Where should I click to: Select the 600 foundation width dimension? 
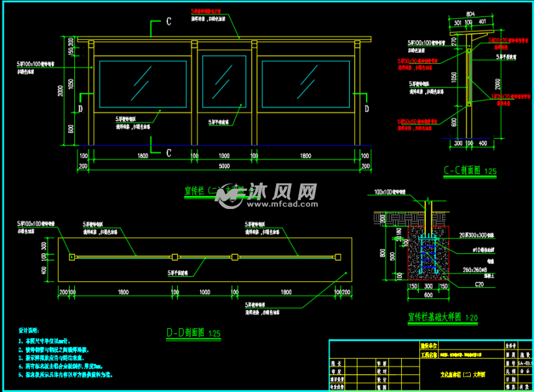pos(428,294)
